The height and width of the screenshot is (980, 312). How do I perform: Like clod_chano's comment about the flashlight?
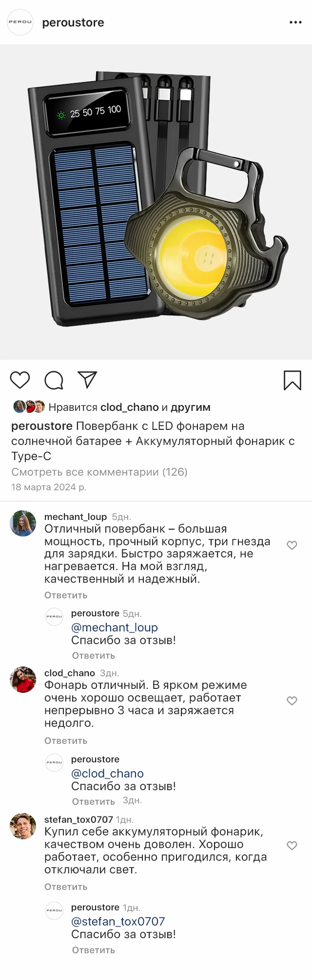292,701
